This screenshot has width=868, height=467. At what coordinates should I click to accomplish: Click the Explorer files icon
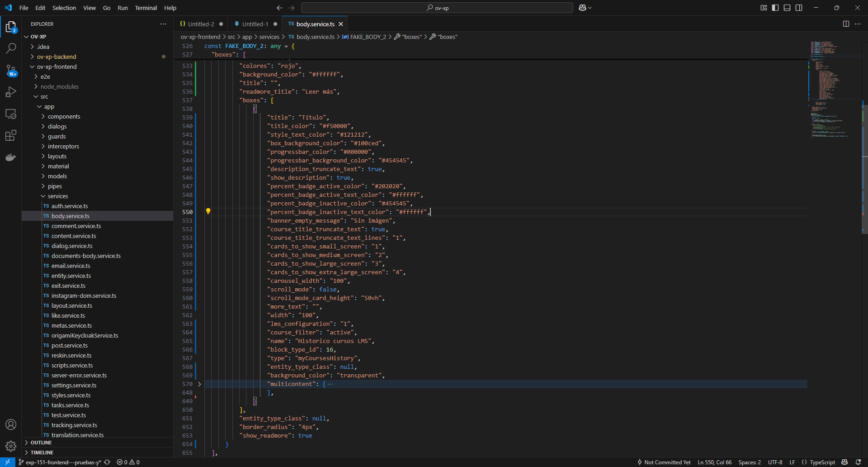coord(11,27)
